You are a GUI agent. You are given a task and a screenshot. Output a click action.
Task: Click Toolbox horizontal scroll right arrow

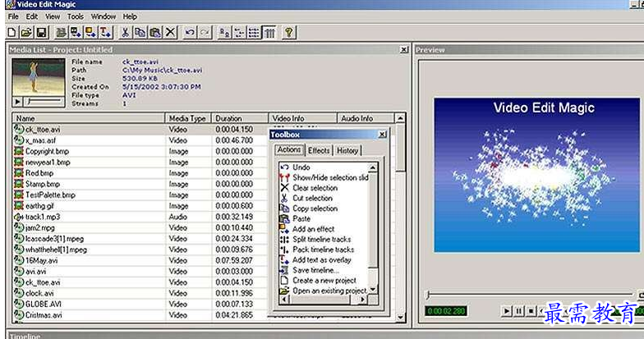pos(362,300)
